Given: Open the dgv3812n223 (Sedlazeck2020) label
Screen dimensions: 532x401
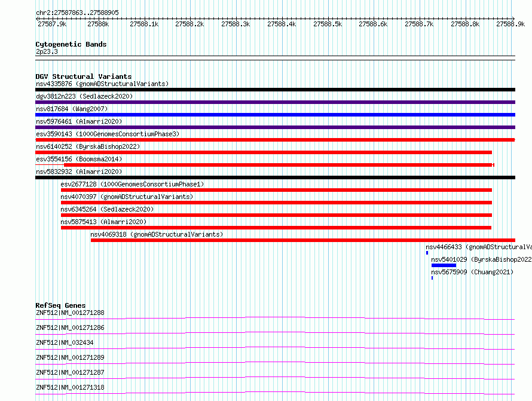Looking at the screenshot, I should 84,96.
